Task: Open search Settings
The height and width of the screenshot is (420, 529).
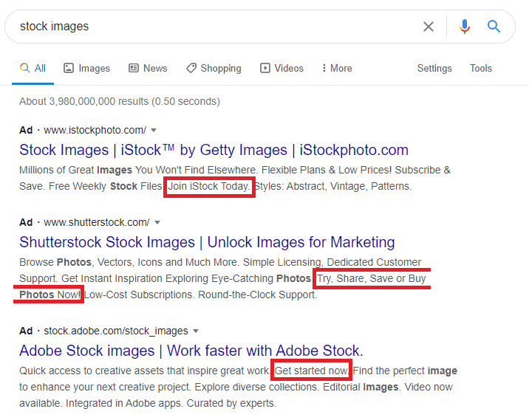Action: 434,68
